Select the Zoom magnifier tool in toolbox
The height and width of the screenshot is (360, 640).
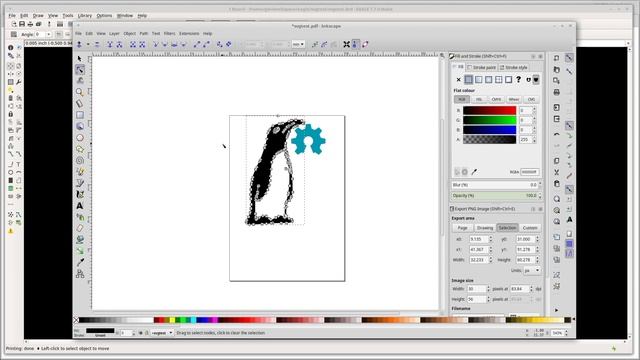click(x=80, y=92)
